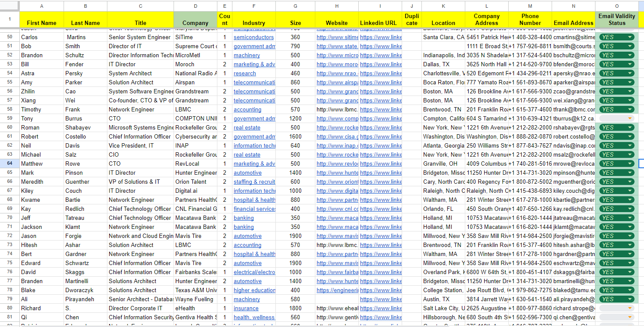Select size cell with value 1600
This screenshot has width=644, height=327.
pos(295,136)
